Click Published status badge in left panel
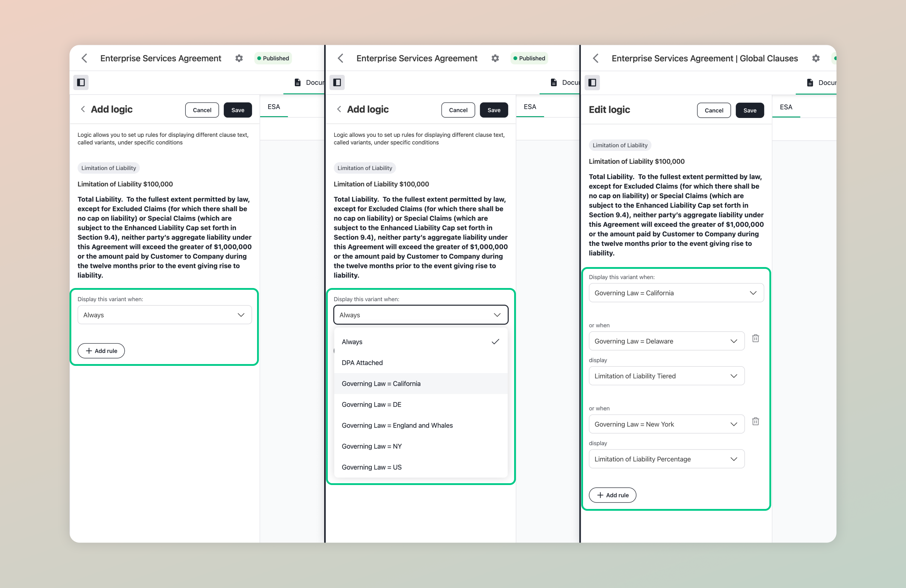The width and height of the screenshot is (906, 588). (x=273, y=58)
